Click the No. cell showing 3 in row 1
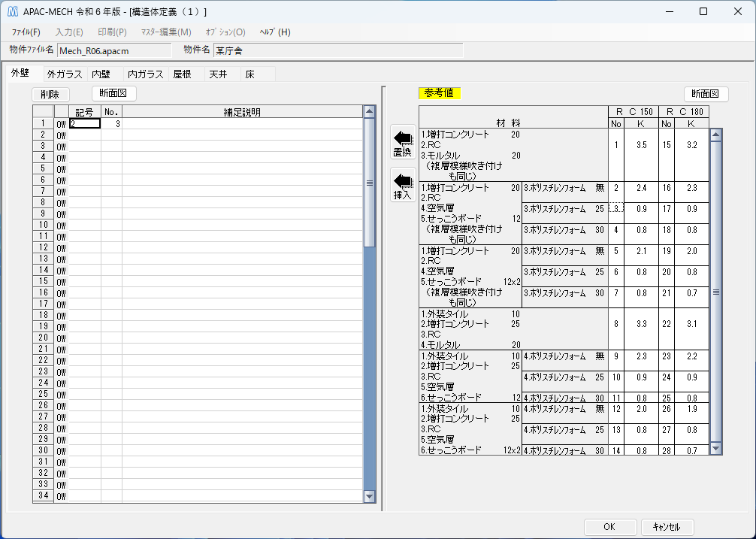Screen dimensions: 756x539 (111, 124)
